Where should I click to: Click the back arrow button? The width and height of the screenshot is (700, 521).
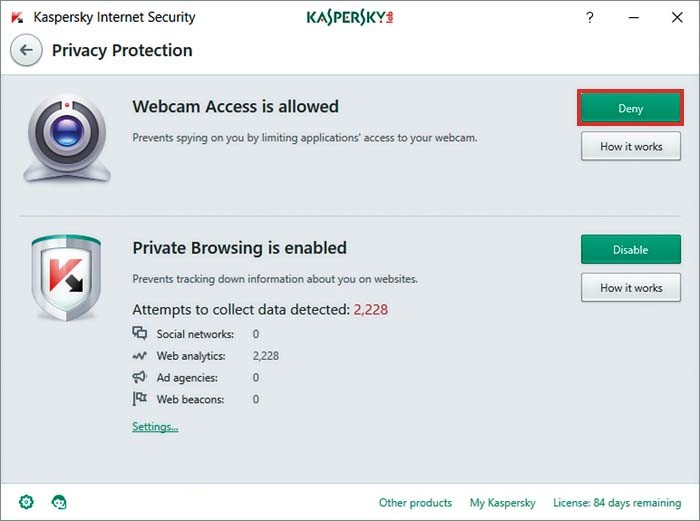[x=26, y=50]
